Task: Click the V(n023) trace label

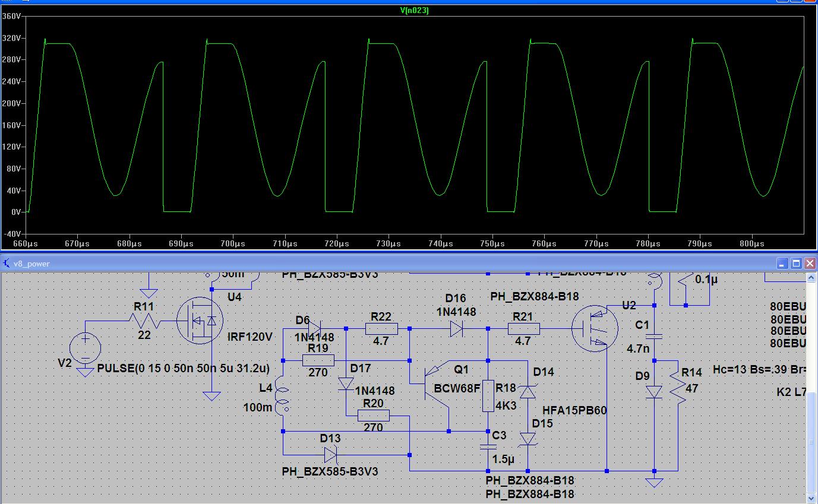Action: click(414, 11)
